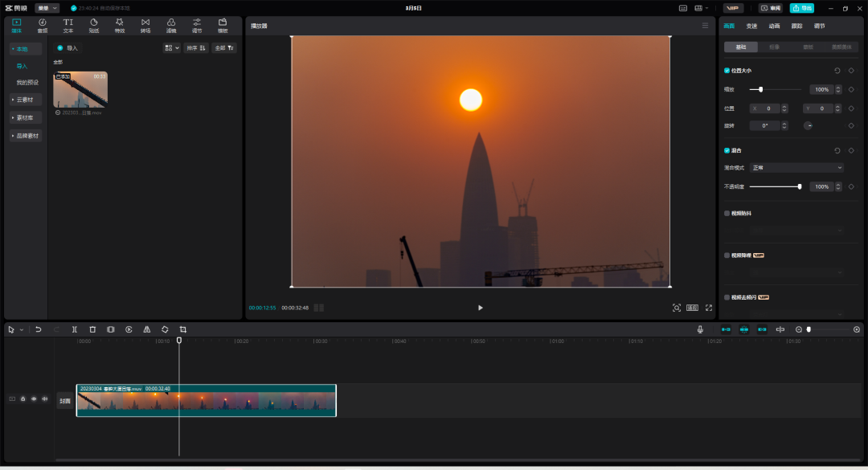
Task: Select the crop tool in timeline toolbar
Action: [x=183, y=329]
